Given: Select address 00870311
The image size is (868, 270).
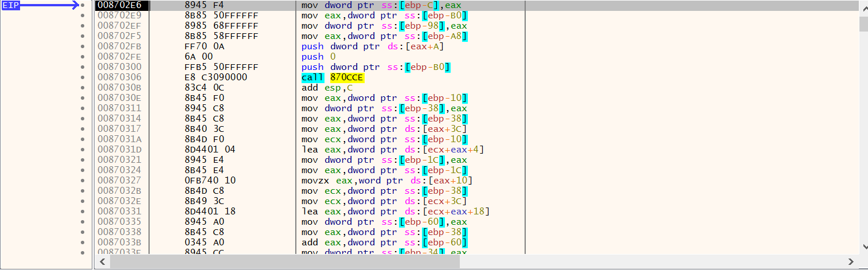Looking at the screenshot, I should 119,108.
